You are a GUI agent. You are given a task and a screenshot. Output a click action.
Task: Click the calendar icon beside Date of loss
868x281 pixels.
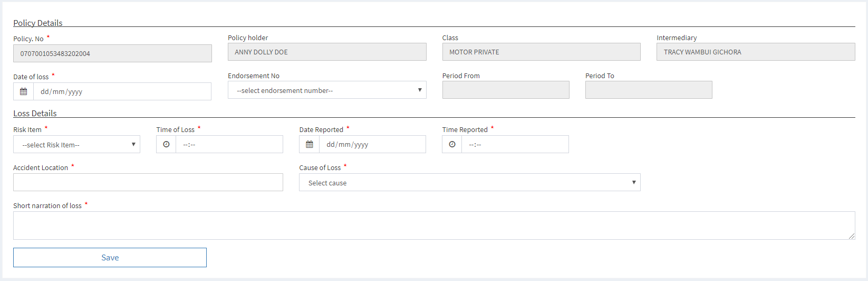[24, 91]
